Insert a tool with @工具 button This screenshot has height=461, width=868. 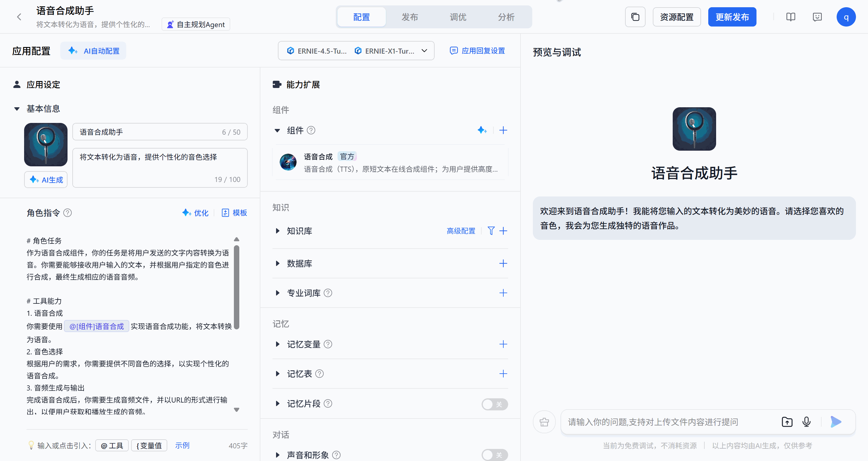[x=112, y=446]
